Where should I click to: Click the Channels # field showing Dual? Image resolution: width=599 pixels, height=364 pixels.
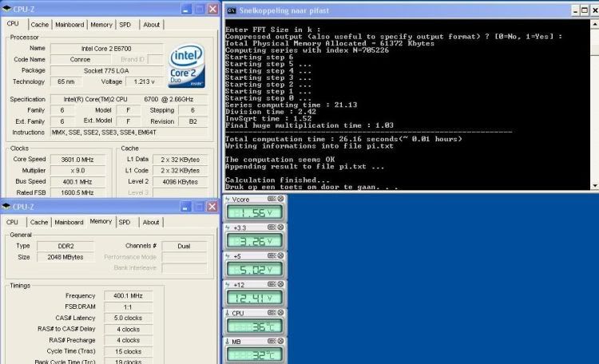click(x=184, y=247)
